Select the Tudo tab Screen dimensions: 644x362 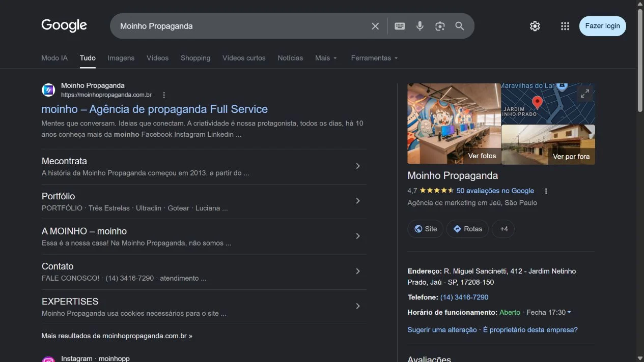pyautogui.click(x=88, y=58)
